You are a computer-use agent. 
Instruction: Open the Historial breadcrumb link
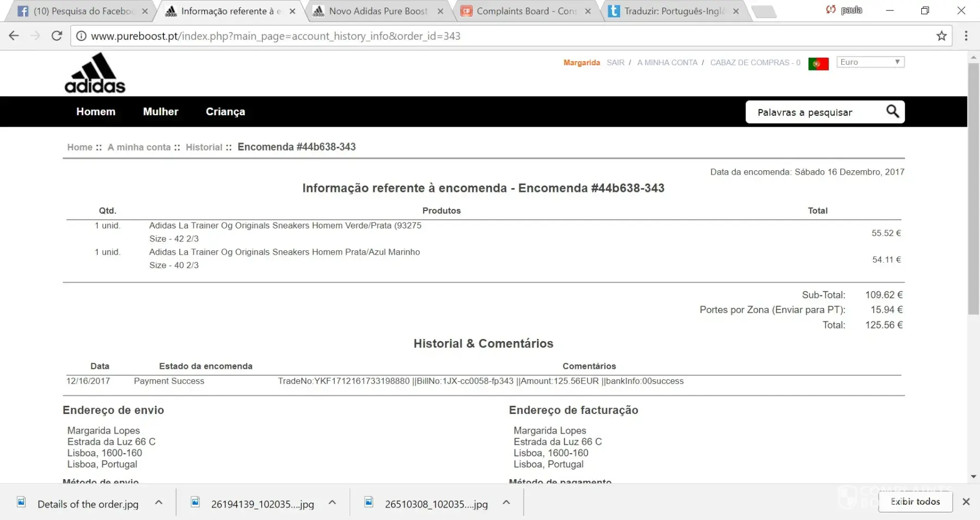click(x=204, y=147)
